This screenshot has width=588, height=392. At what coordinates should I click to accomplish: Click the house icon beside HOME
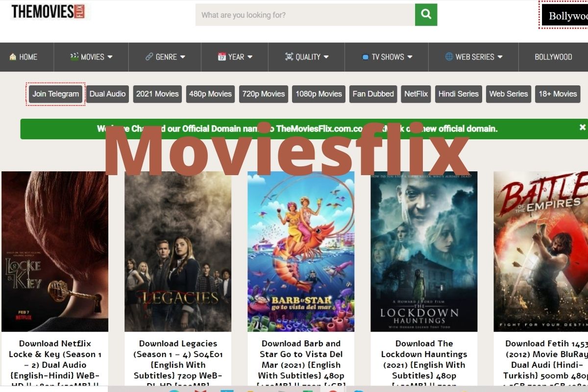click(x=13, y=57)
